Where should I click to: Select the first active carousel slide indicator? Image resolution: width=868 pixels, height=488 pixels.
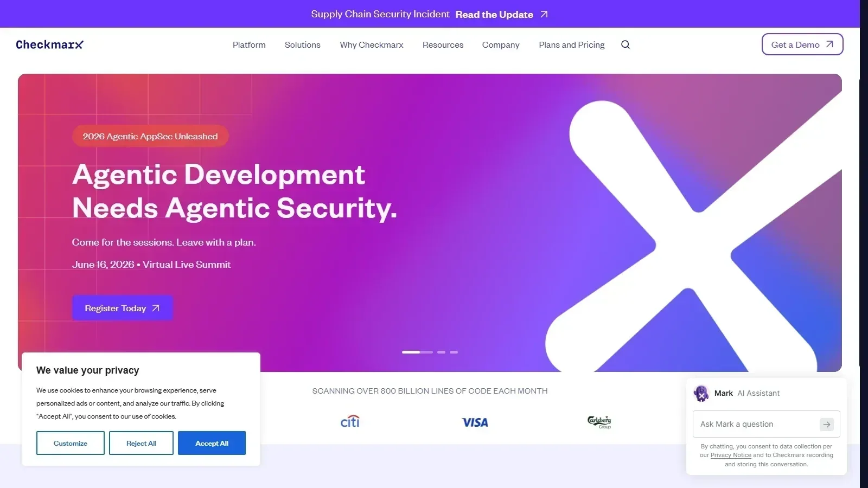pyautogui.click(x=417, y=352)
